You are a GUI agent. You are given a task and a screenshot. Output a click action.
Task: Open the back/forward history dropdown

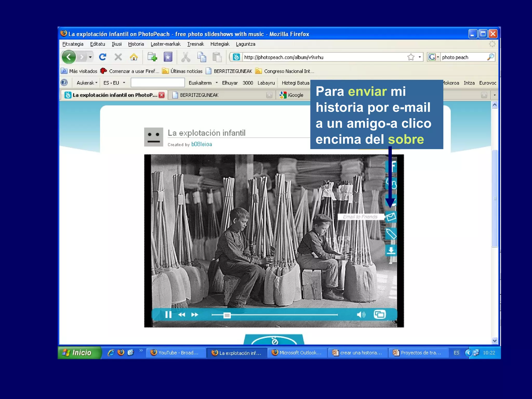(90, 57)
